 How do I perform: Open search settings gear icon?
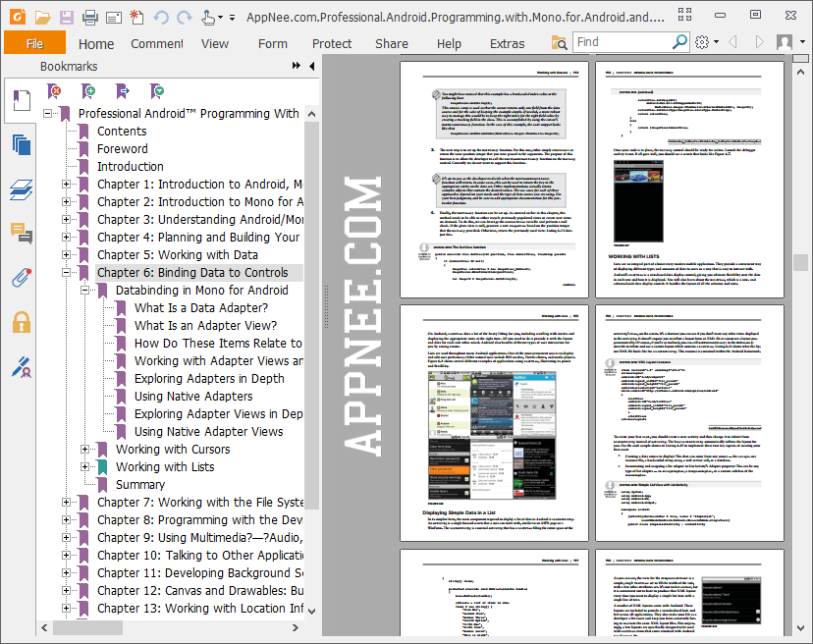(x=701, y=42)
